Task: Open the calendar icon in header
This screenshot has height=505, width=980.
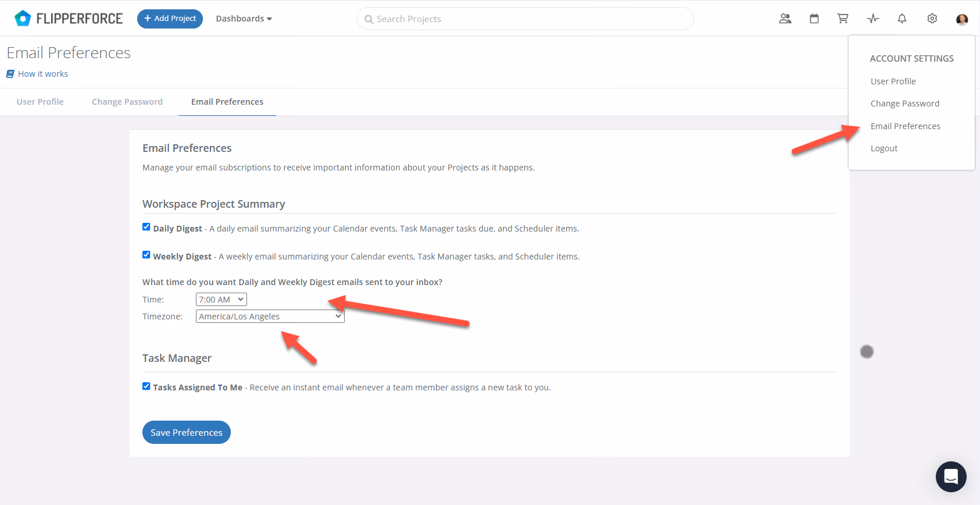Action: (x=814, y=19)
